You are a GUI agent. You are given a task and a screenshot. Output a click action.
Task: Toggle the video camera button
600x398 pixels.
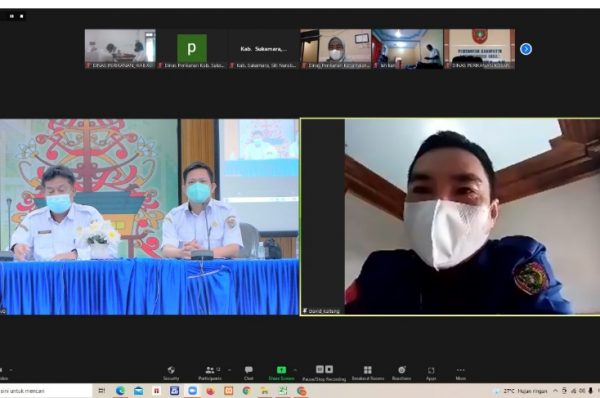2,373
